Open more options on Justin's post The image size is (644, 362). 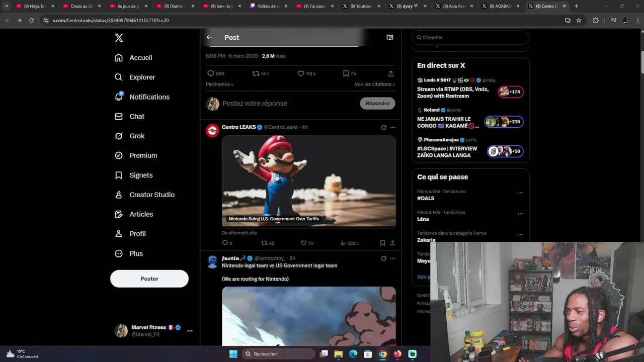pyautogui.click(x=393, y=258)
